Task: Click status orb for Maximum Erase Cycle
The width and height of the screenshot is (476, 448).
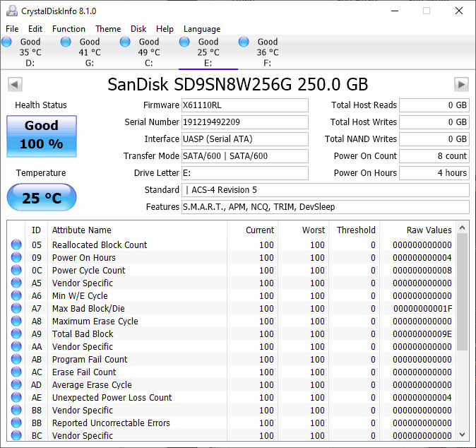Action: click(16, 321)
